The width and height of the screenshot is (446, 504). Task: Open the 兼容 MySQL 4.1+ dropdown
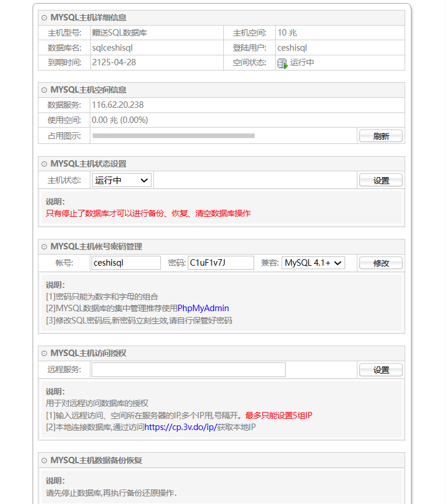313,263
